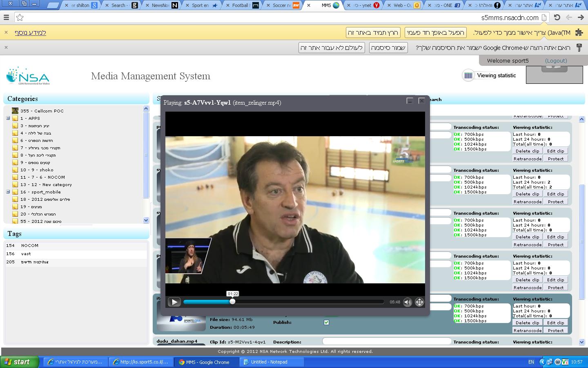Expand the 16 - sport_mobile category
588x368 pixels.
coord(8,192)
